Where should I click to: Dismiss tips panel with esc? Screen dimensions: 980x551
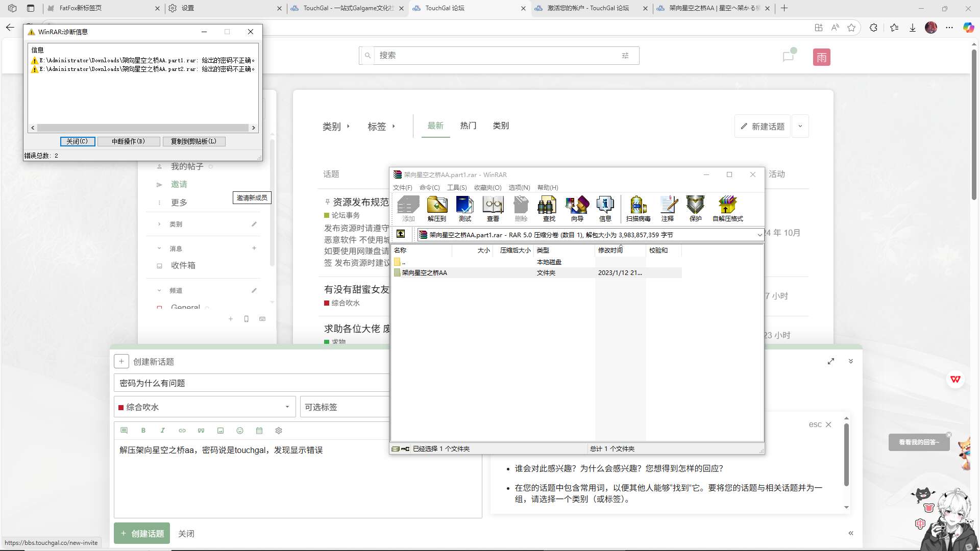coord(820,424)
